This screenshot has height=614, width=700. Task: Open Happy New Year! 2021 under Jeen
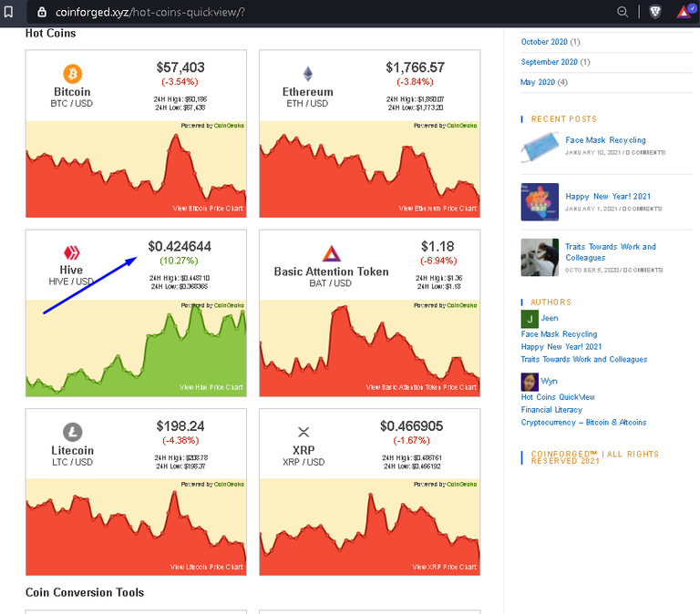point(561,347)
